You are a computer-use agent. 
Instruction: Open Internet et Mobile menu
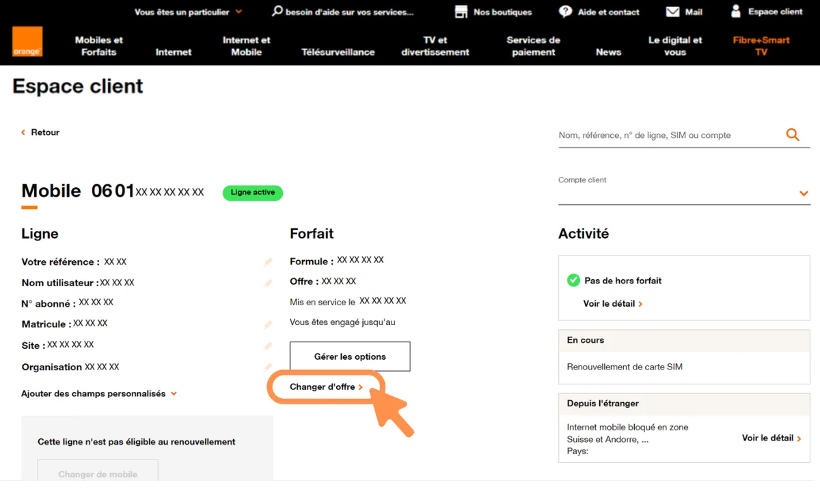point(247,46)
